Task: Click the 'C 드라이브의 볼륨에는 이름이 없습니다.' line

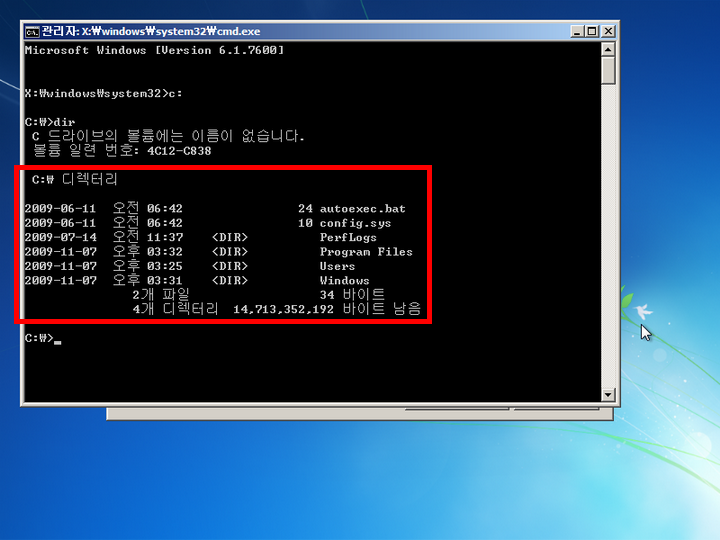Action: click(168, 136)
